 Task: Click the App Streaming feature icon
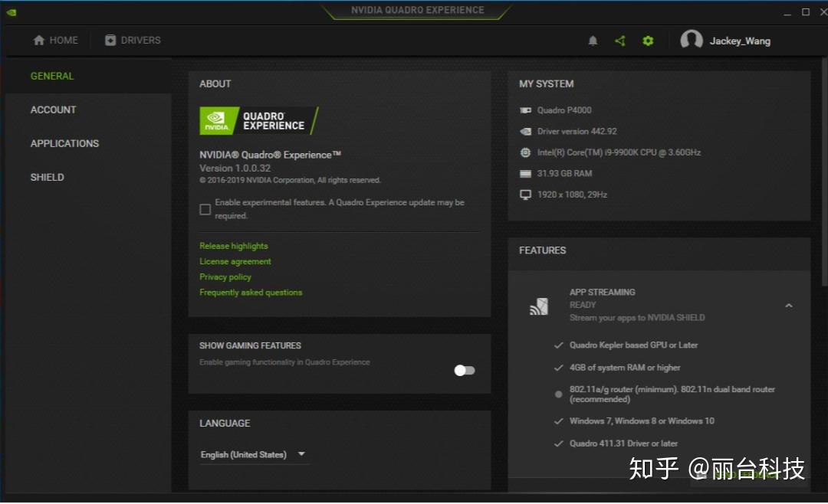tap(539, 306)
